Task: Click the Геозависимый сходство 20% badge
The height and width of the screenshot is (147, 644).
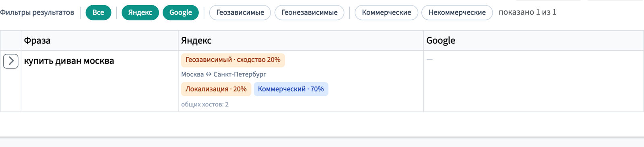Action: (x=233, y=60)
